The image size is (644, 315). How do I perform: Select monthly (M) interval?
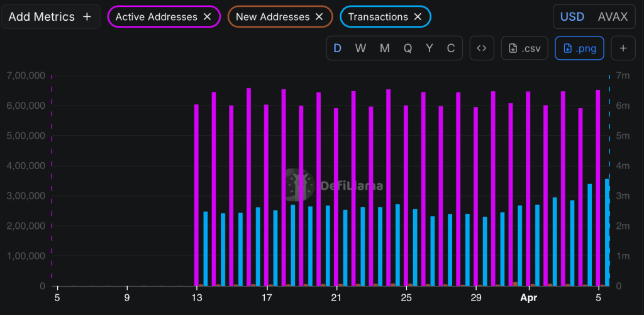(384, 48)
